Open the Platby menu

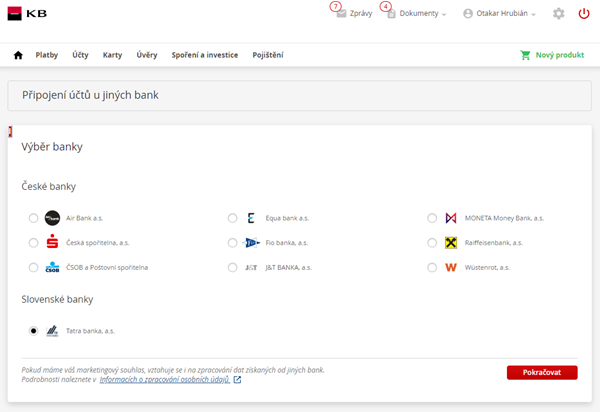pos(47,55)
